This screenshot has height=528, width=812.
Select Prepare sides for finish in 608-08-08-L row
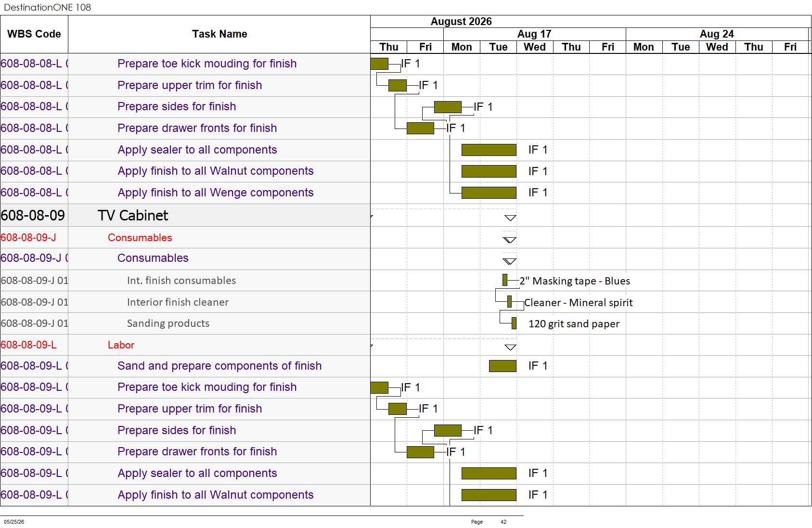[177, 106]
